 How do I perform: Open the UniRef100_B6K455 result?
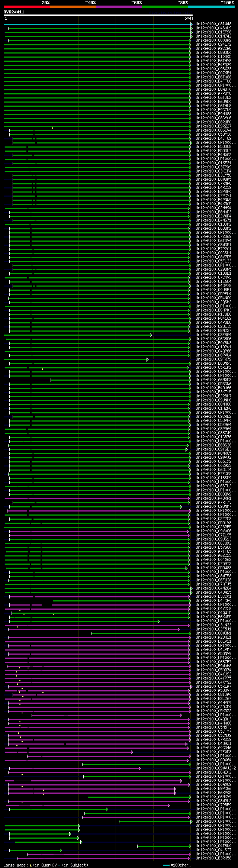coord(213,617)
